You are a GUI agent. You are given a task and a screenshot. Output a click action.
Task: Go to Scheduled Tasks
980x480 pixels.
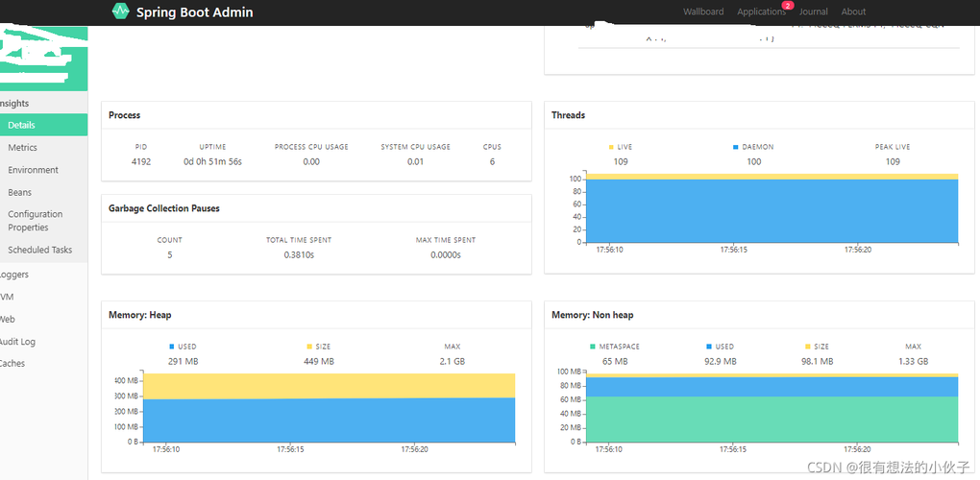(39, 250)
